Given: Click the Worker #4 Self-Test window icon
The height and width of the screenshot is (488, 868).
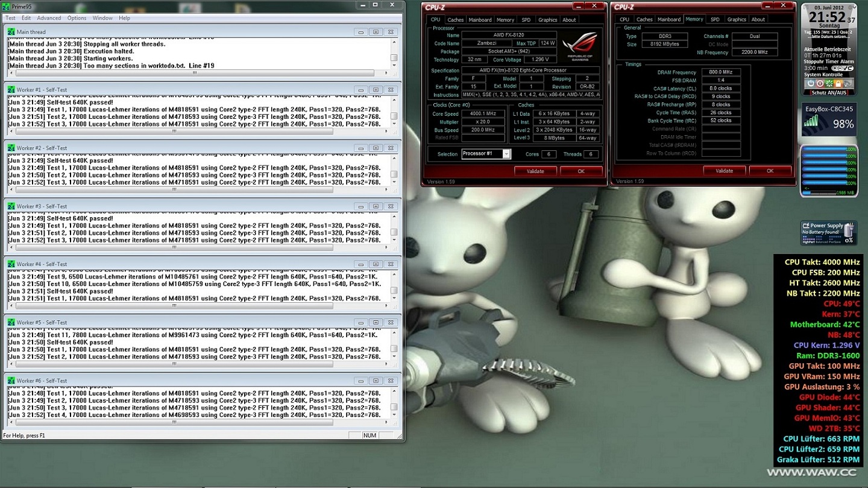Looking at the screenshot, I should pyautogui.click(x=11, y=264).
